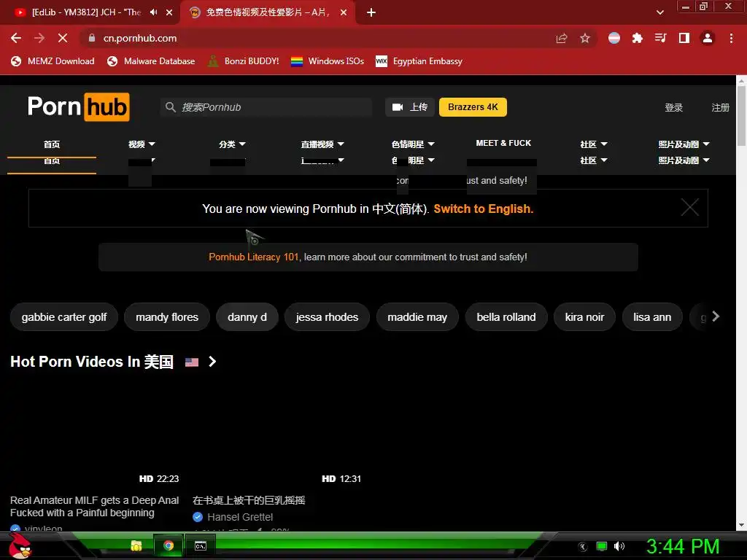The image size is (747, 560).
Task: Open the Command Prompt taskbar icon
Action: tap(201, 545)
